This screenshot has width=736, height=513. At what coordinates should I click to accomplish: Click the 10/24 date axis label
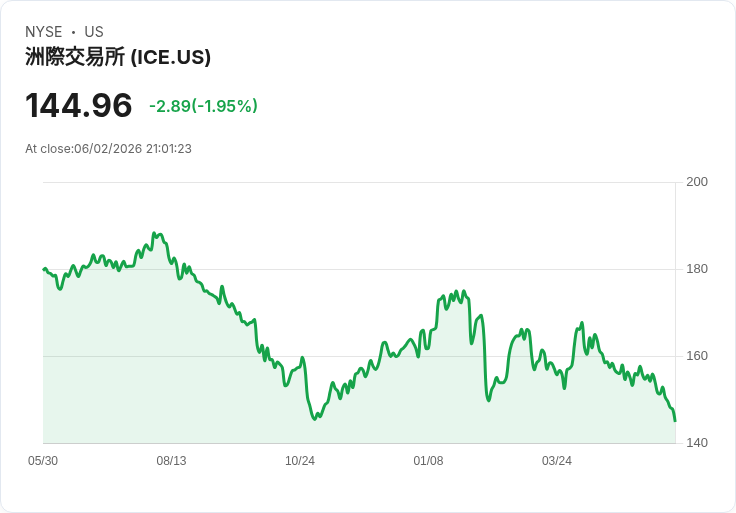(300, 461)
